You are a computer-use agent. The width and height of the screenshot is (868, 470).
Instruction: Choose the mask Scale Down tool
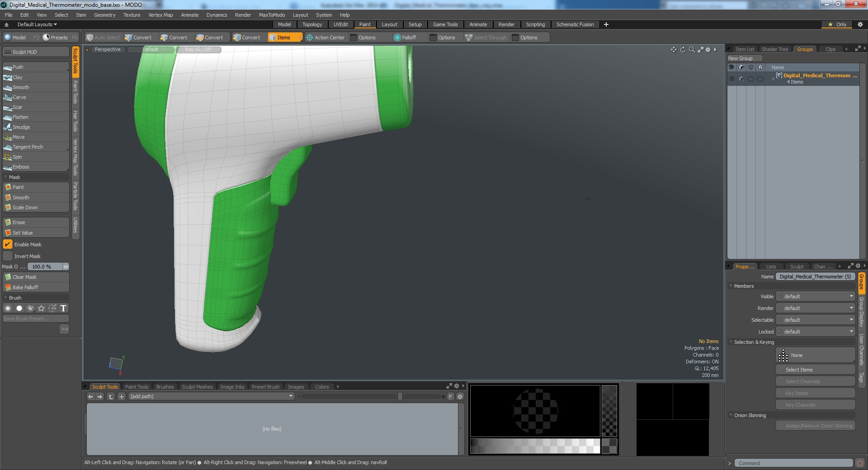tap(36, 207)
